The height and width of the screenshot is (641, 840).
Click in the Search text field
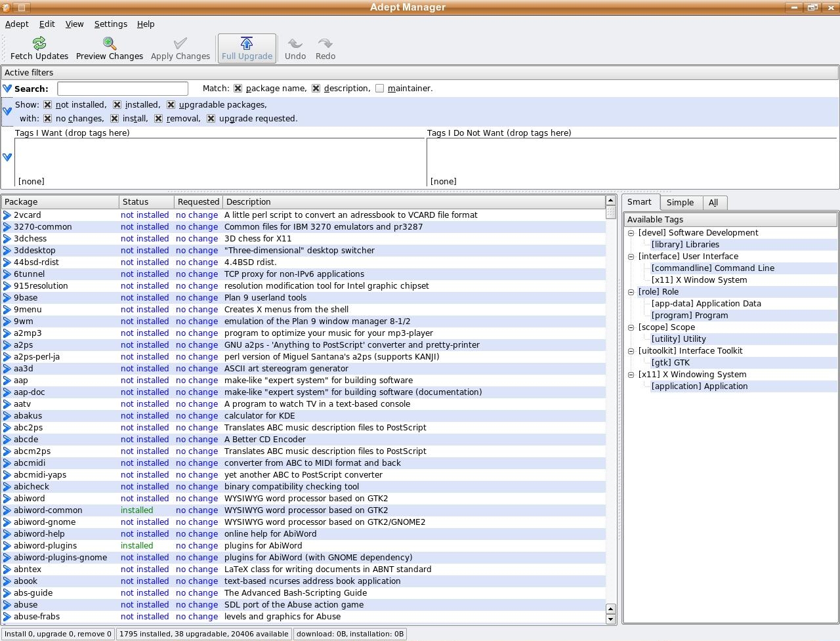pos(123,89)
